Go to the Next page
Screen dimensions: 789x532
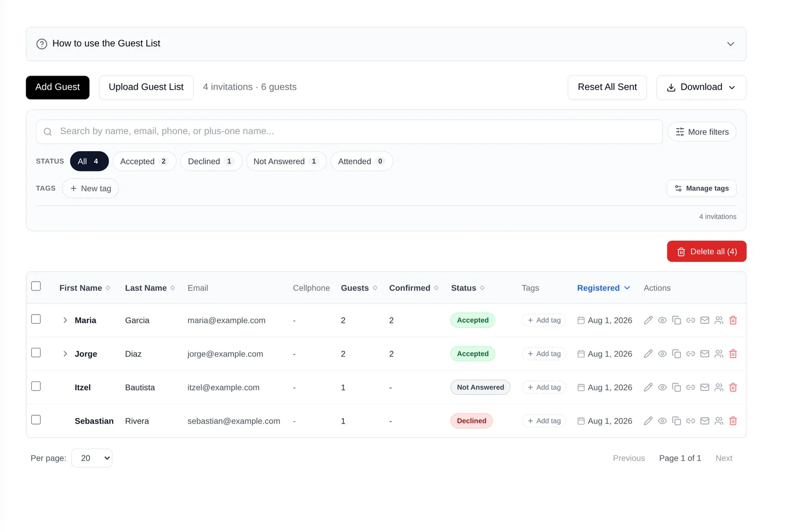[x=724, y=459]
